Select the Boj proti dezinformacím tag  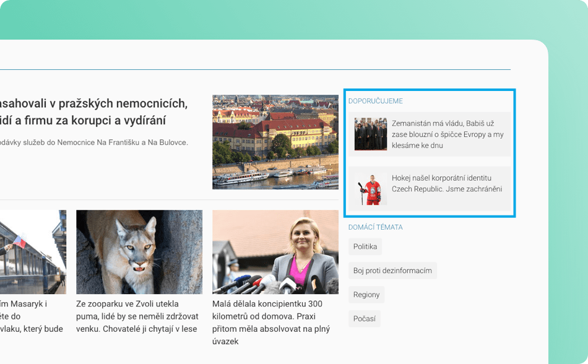tap(392, 271)
